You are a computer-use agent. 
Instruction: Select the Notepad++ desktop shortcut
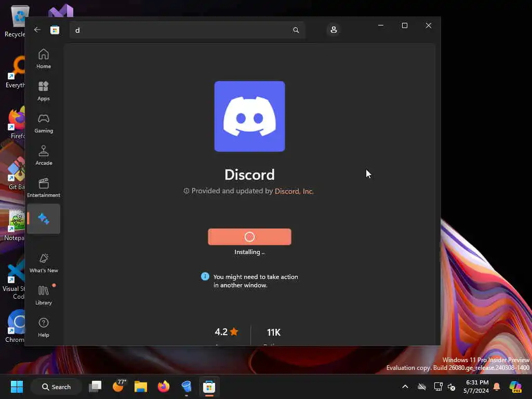(x=15, y=224)
